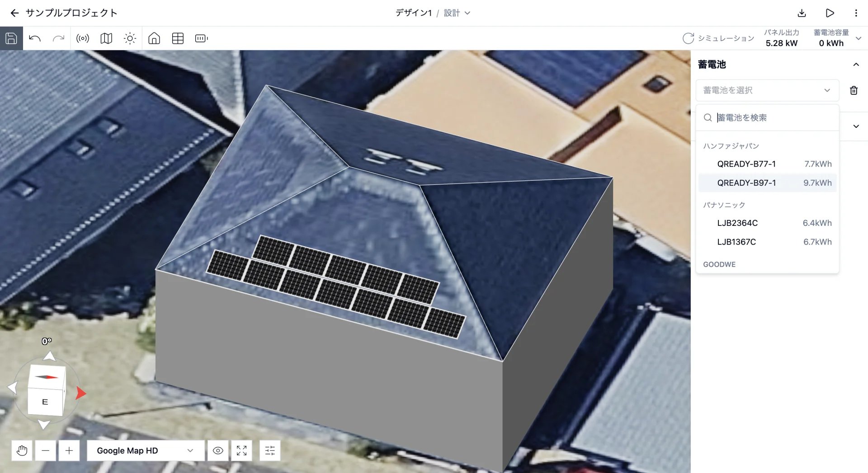This screenshot has width=868, height=473.
Task: Rotate view with the down compass arrow
Action: (44, 424)
